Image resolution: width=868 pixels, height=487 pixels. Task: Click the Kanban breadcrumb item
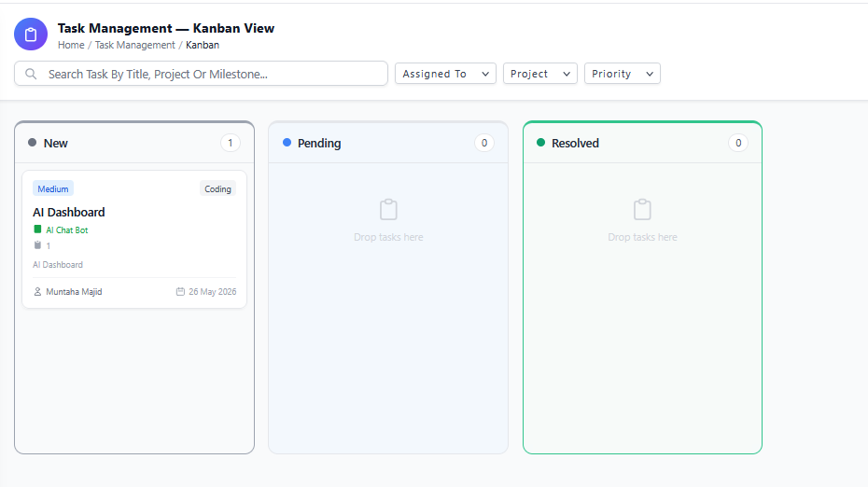pyautogui.click(x=202, y=45)
